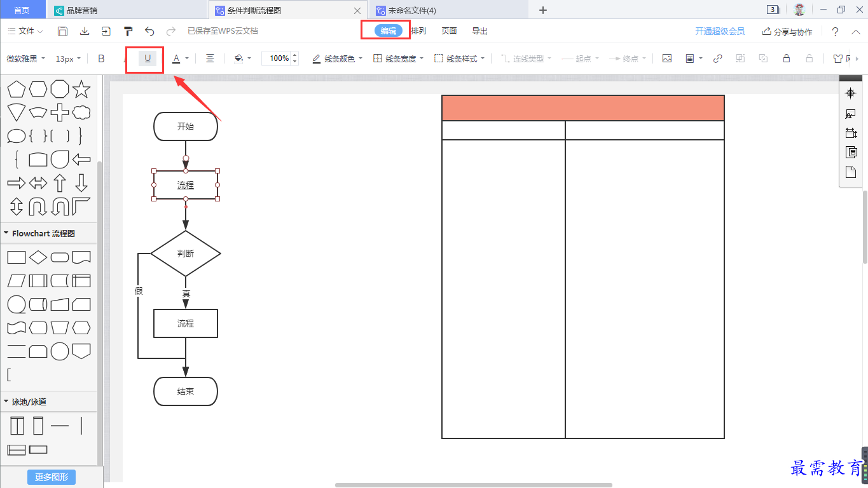Open the 文件 file menu
868x488 pixels.
25,31
